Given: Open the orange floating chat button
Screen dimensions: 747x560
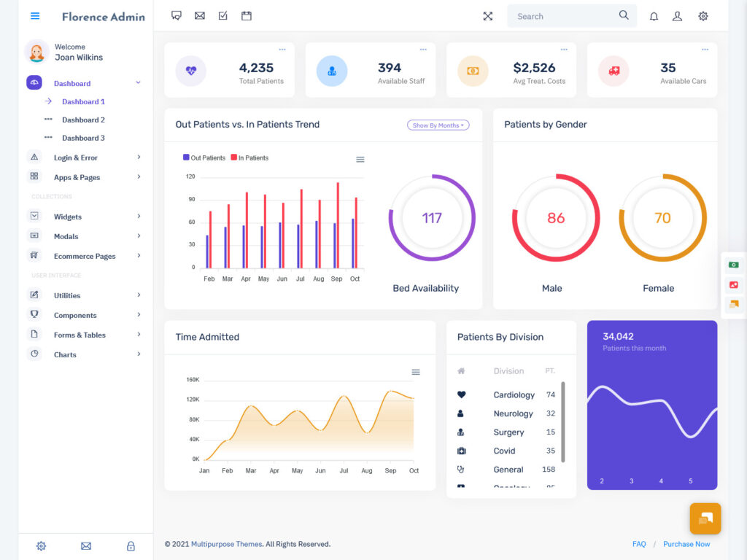Looking at the screenshot, I should [705, 518].
